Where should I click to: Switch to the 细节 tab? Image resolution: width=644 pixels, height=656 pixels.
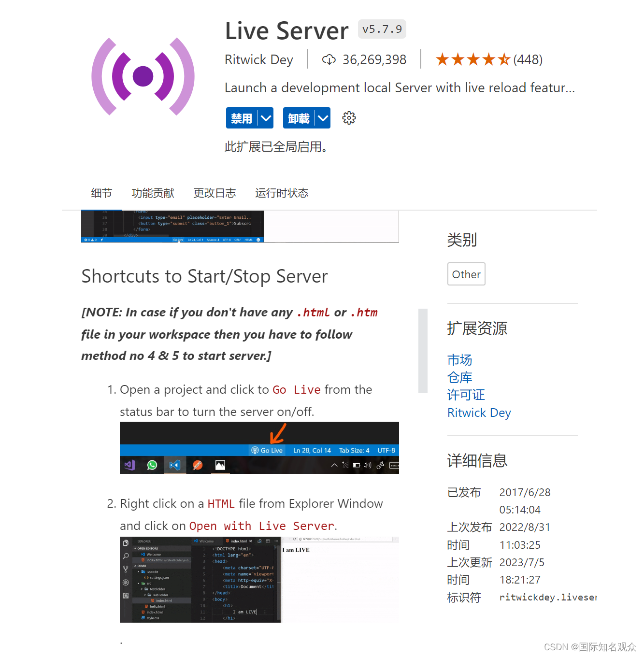click(x=101, y=193)
